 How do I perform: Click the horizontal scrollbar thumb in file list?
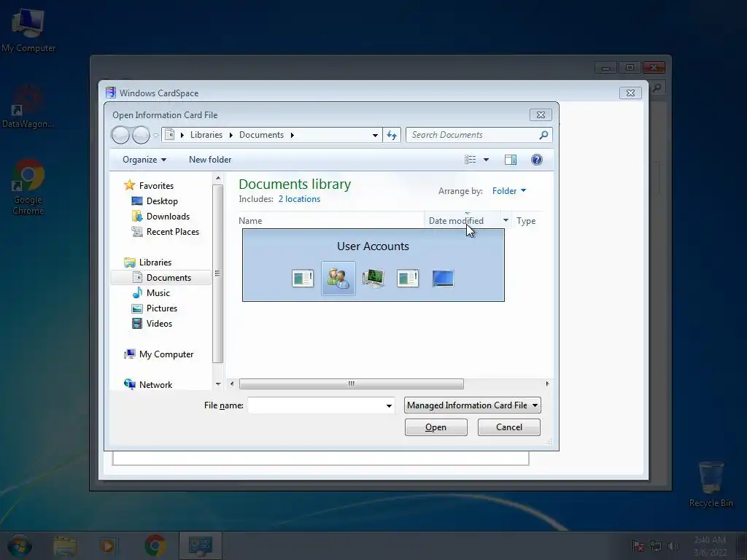pyautogui.click(x=351, y=384)
